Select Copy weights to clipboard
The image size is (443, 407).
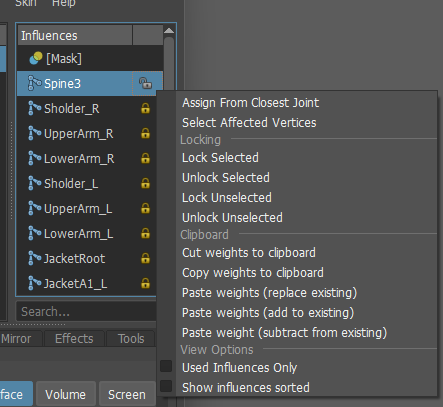(x=253, y=273)
